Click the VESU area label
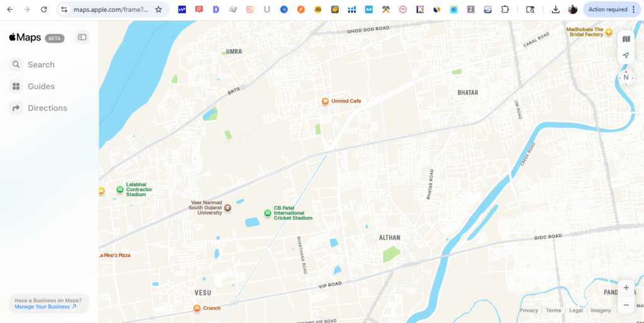This screenshot has width=644, height=323. (x=203, y=293)
